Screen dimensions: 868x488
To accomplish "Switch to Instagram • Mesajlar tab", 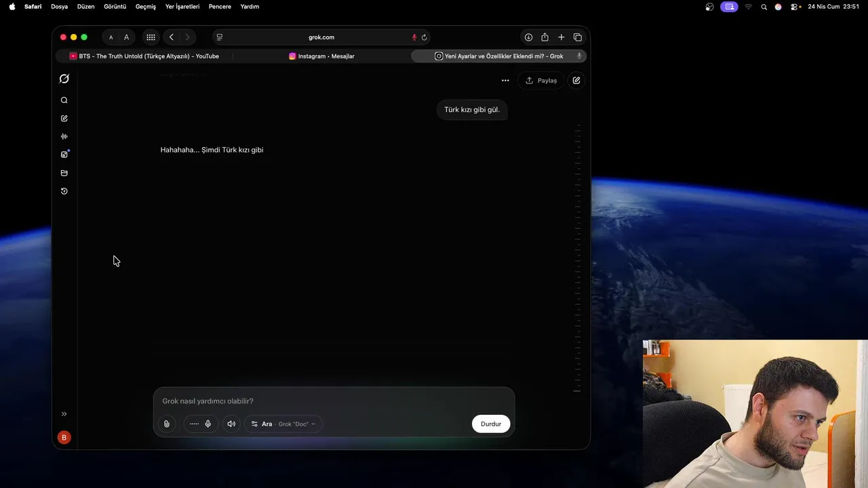I will coord(321,56).
